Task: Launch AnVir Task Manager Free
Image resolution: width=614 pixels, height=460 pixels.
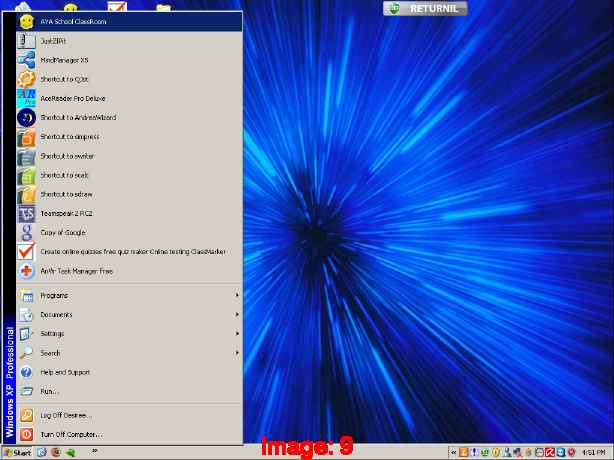Action: (129, 271)
